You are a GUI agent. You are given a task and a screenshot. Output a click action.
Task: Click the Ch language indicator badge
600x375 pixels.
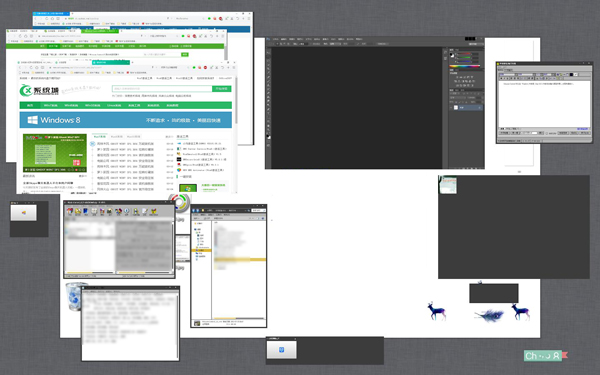pos(543,356)
